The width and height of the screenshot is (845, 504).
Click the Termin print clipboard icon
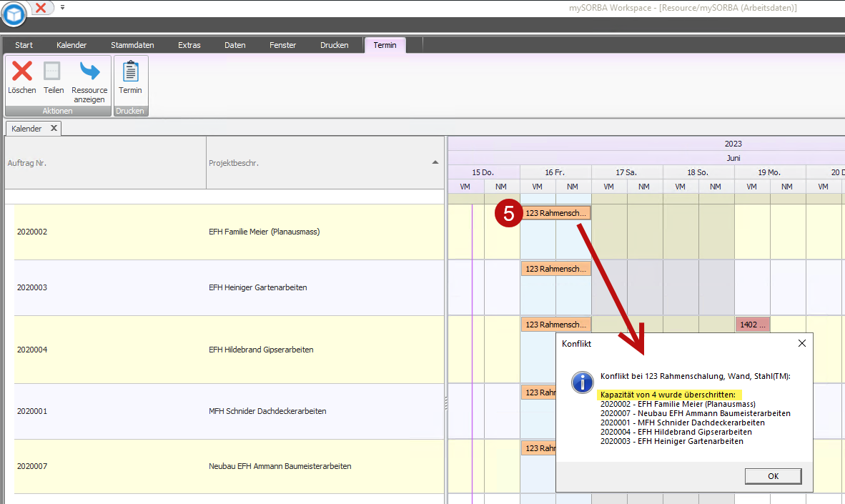130,71
